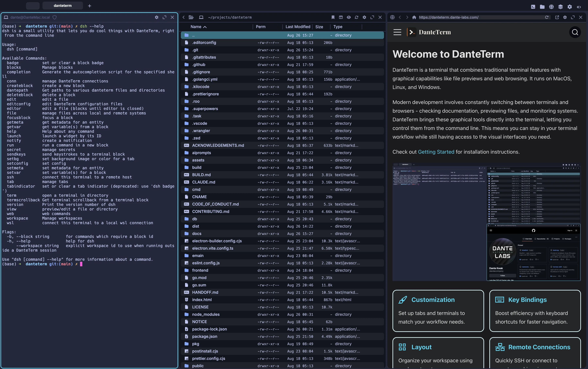Navigate forward in the web block
The height and width of the screenshot is (369, 588).
pyautogui.click(x=407, y=17)
